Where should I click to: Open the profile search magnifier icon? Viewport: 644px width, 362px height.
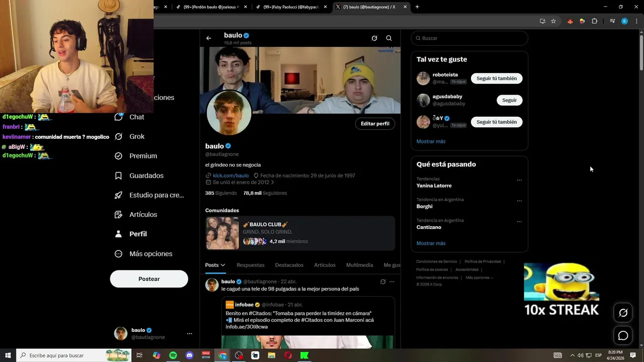[x=389, y=38]
